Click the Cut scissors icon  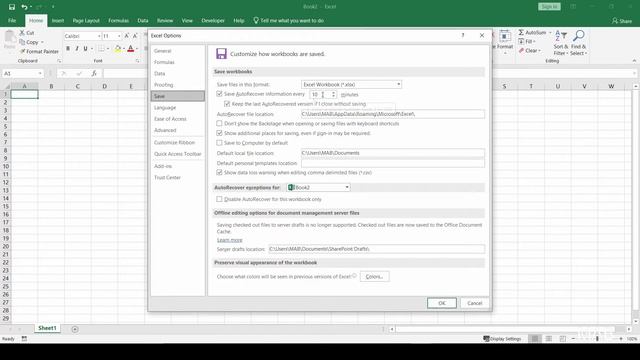(22, 33)
